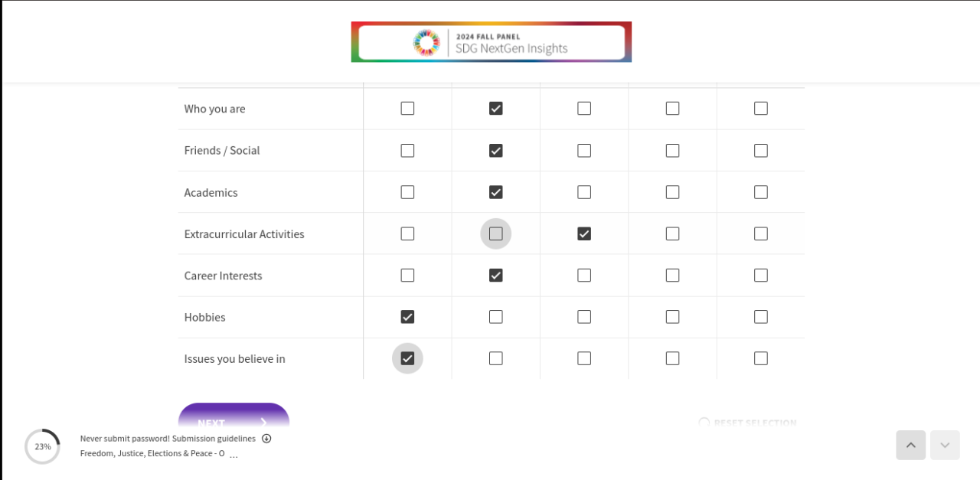The image size is (980, 480).
Task: Uncheck the checked Extracurricular Activities checkbox
Action: [584, 234]
